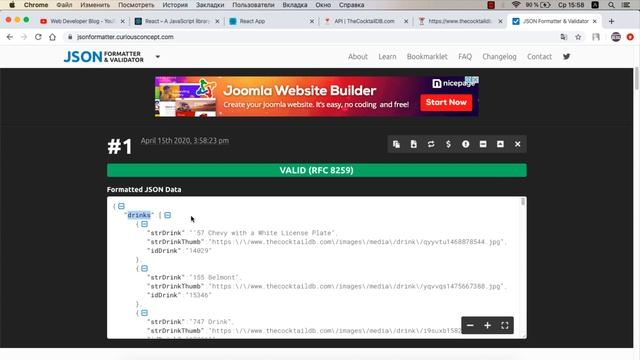Collapse the 155 Belmont drink object
The width and height of the screenshot is (640, 360).
[x=144, y=269]
